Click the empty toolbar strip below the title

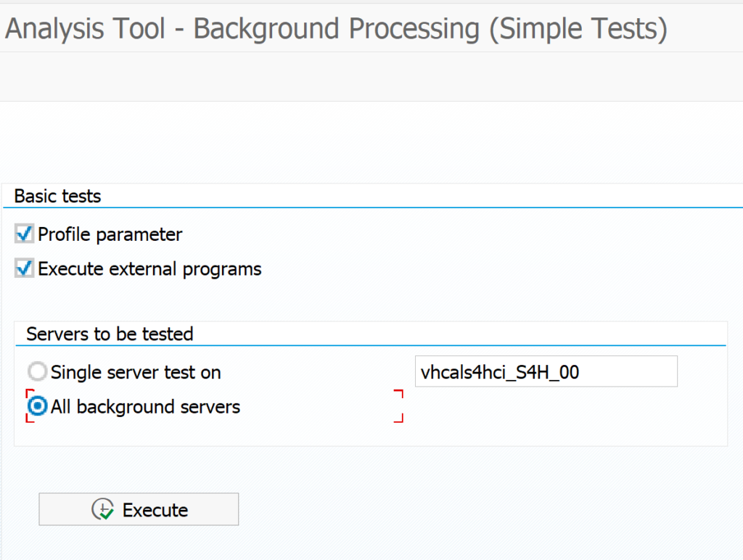coord(371,77)
